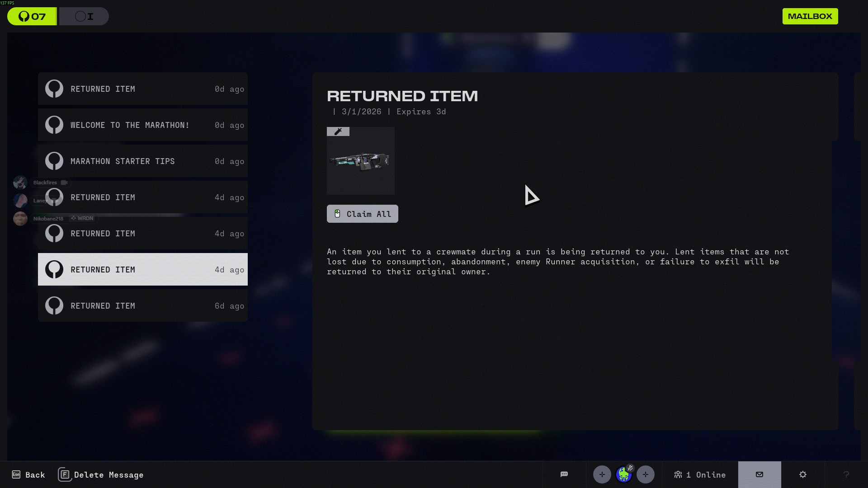Open Welcome to the Marathon message

tap(143, 125)
